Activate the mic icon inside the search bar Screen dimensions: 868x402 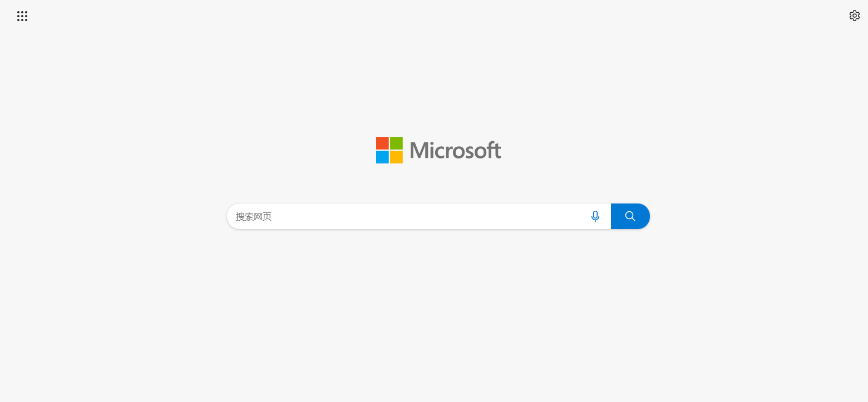click(x=595, y=216)
